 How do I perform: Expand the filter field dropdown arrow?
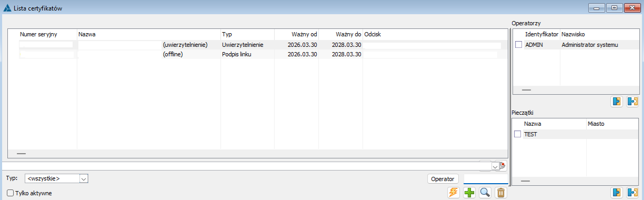tap(495, 166)
